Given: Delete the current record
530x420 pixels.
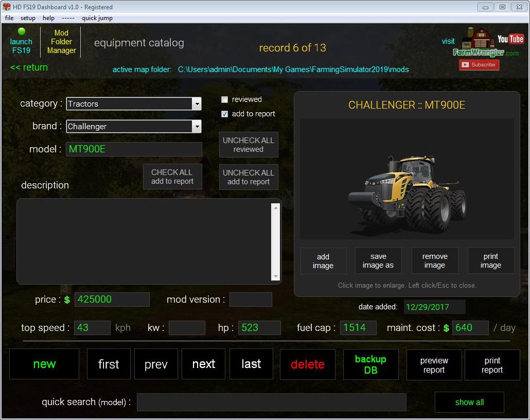Looking at the screenshot, I should [307, 364].
